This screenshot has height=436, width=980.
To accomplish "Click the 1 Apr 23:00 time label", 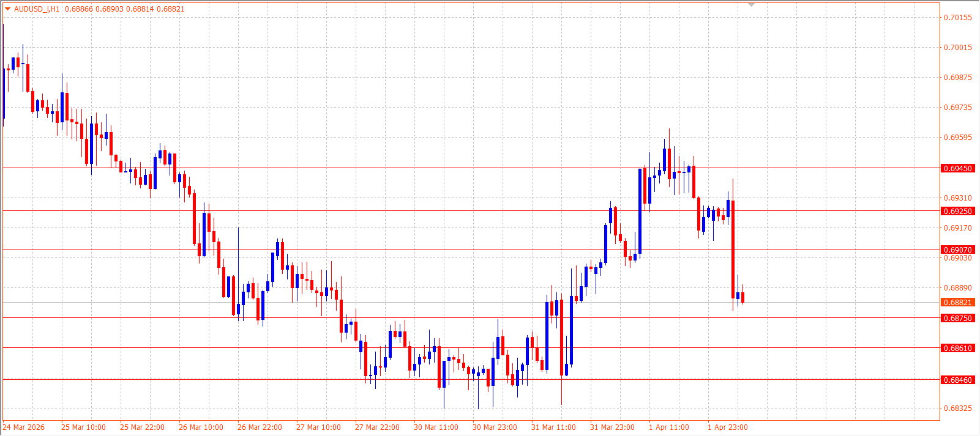I will click(x=728, y=427).
